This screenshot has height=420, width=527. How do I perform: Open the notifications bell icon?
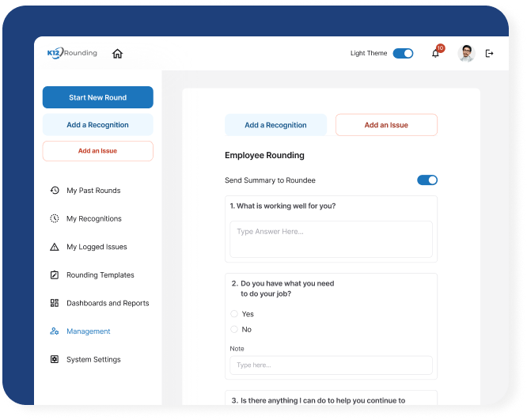[435, 54]
